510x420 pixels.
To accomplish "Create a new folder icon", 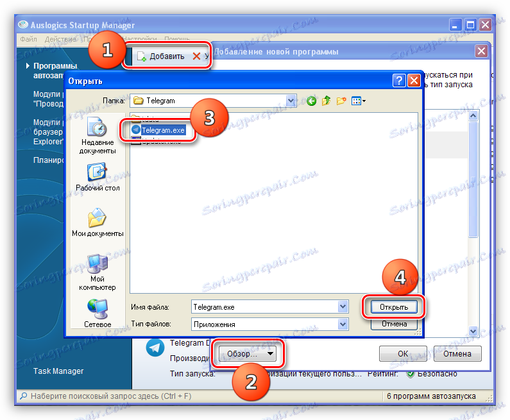I will tap(341, 101).
